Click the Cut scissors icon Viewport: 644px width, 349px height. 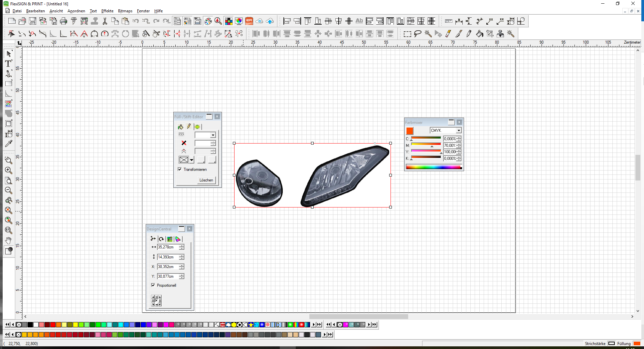(105, 21)
